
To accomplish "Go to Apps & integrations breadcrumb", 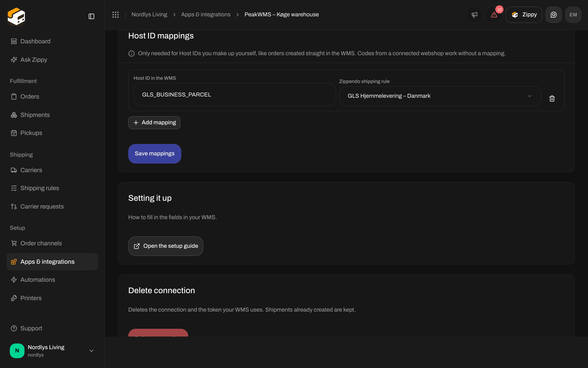I will coord(206,15).
